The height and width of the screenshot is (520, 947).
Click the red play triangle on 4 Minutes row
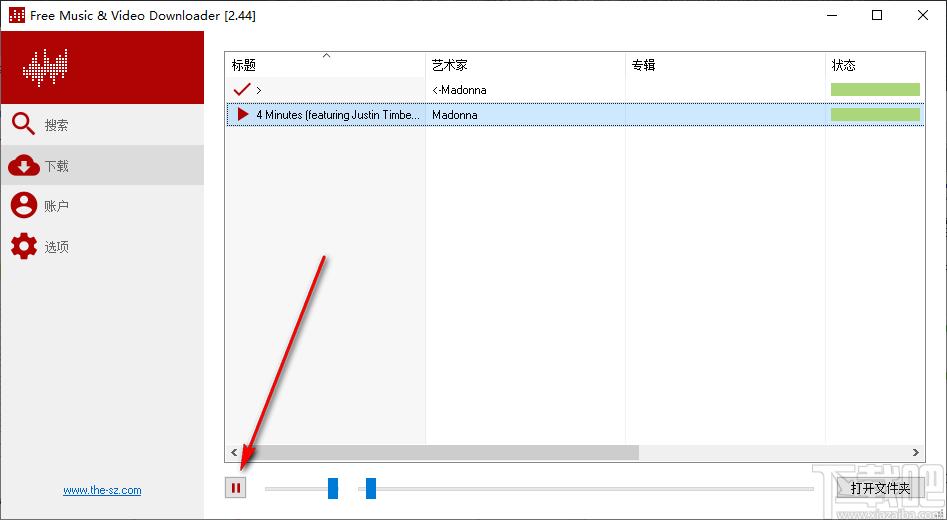(243, 114)
